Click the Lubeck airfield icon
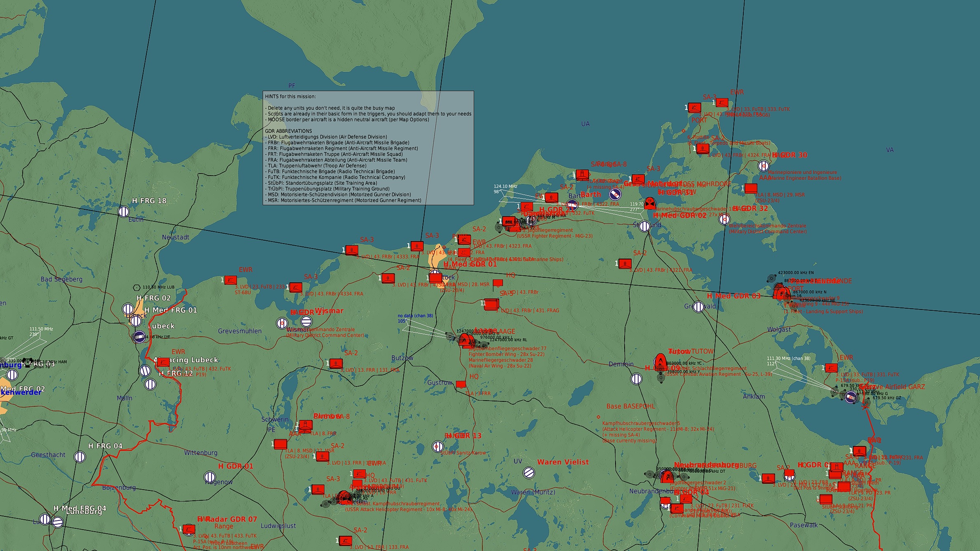 click(x=140, y=337)
